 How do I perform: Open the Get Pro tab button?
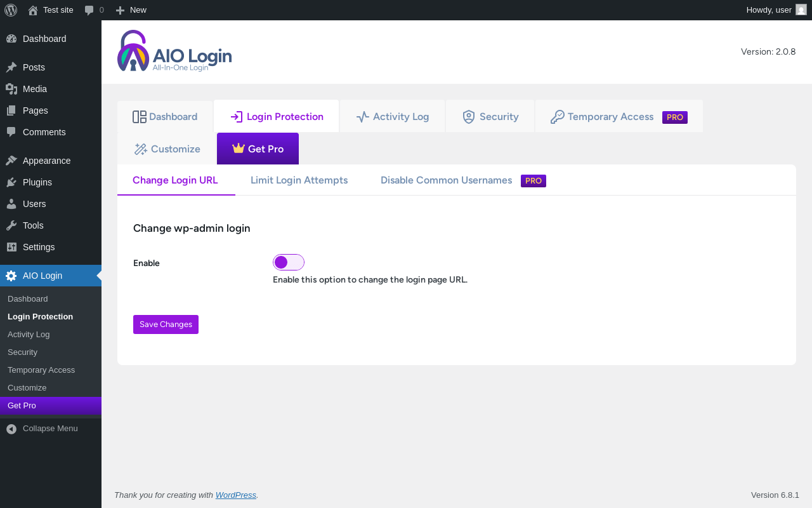(258, 149)
